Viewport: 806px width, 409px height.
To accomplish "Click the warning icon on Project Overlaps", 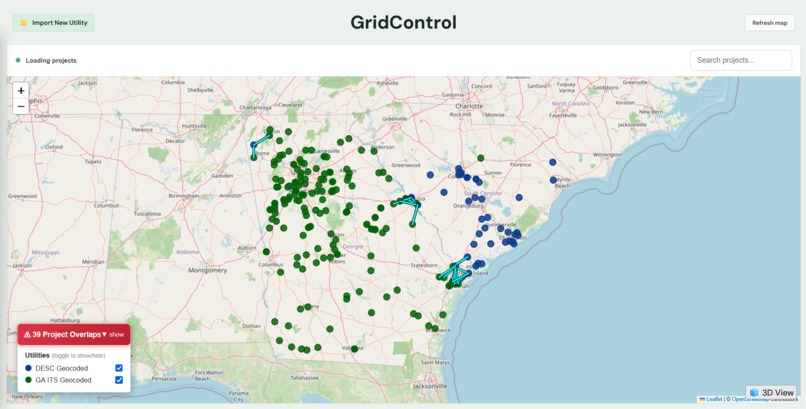I will pos(27,334).
